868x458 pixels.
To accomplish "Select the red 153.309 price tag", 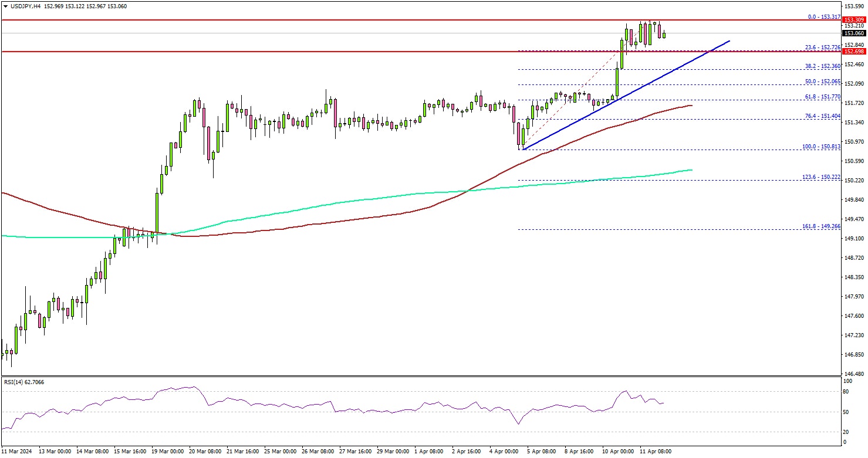I will click(x=853, y=20).
